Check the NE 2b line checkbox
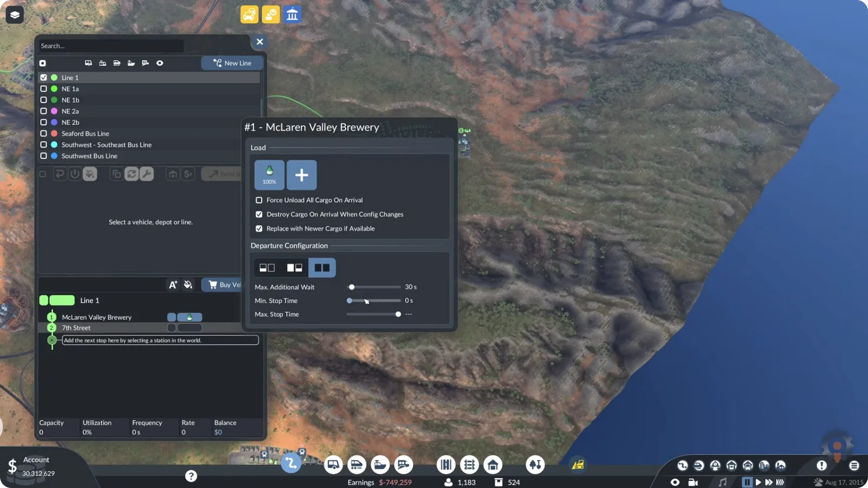 pyautogui.click(x=43, y=123)
